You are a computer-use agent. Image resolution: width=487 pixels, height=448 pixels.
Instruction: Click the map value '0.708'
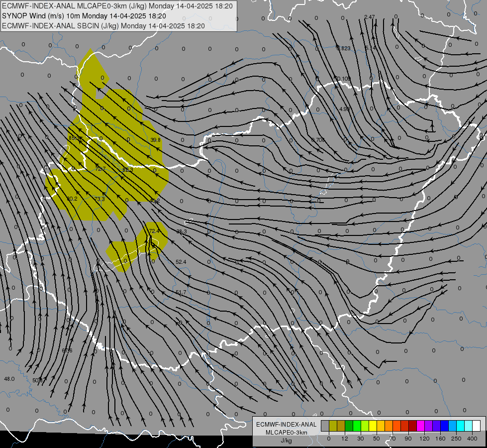[318, 140]
